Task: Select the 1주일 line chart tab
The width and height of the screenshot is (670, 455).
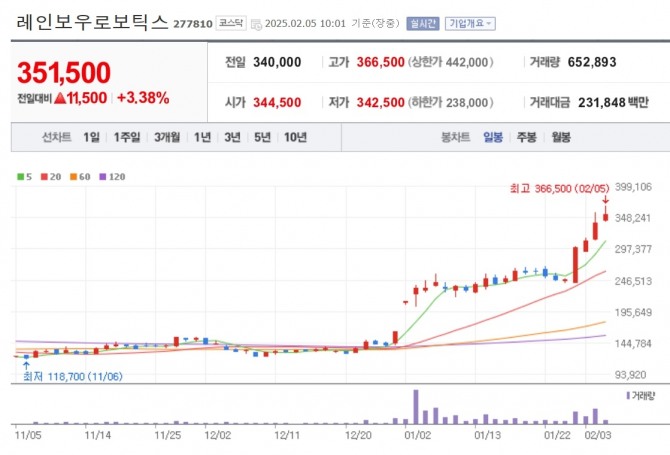Action: coord(126,137)
